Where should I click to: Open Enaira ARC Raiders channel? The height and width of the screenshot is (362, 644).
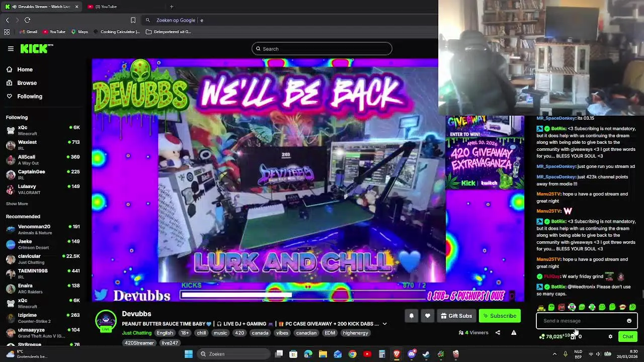(x=43, y=289)
